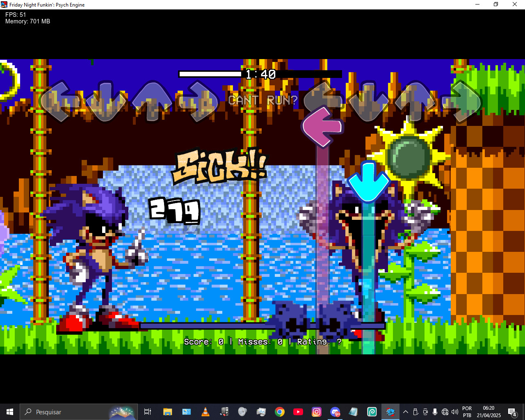The width and height of the screenshot is (525, 420).
Task: Click the health bar above the score
Action: (x=262, y=326)
